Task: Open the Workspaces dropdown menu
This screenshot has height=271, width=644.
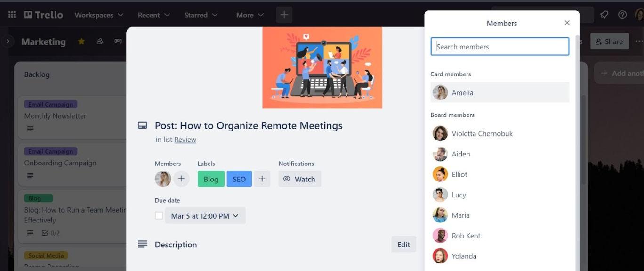Action: click(99, 15)
